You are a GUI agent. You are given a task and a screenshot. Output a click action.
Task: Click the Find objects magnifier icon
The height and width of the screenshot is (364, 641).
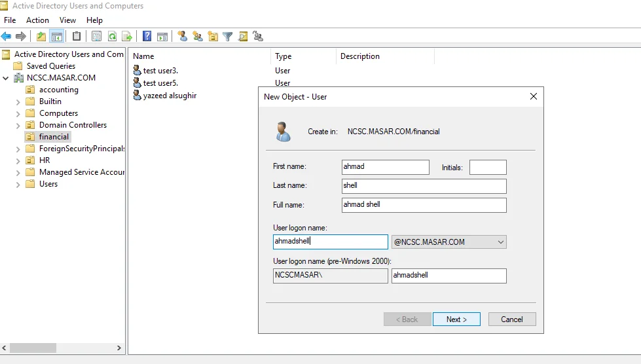(243, 37)
